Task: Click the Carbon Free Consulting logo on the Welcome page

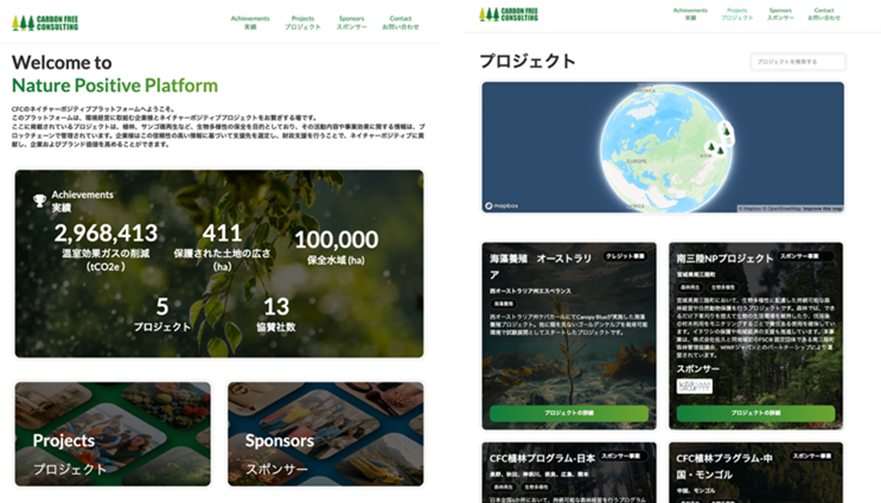Action: (45, 22)
